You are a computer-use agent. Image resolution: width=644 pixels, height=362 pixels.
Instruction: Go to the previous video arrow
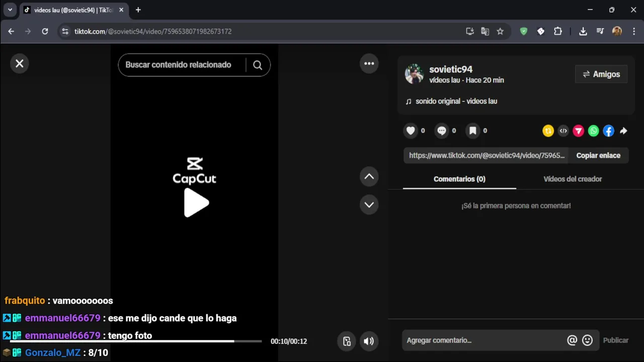tap(369, 176)
